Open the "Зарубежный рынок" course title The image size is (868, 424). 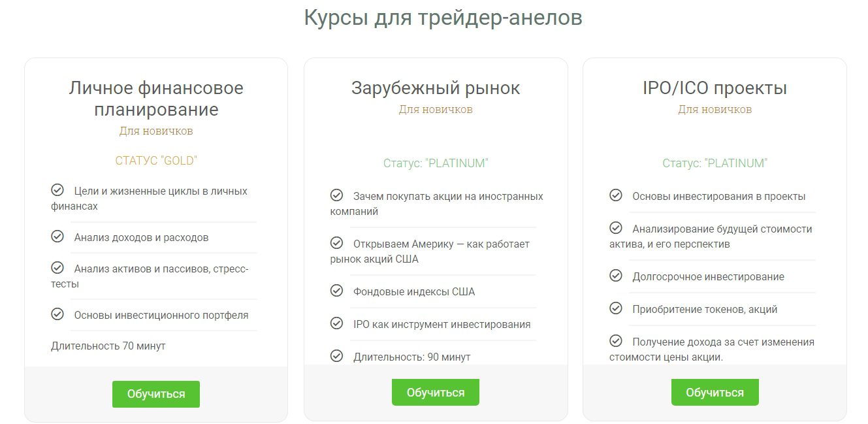pos(436,88)
